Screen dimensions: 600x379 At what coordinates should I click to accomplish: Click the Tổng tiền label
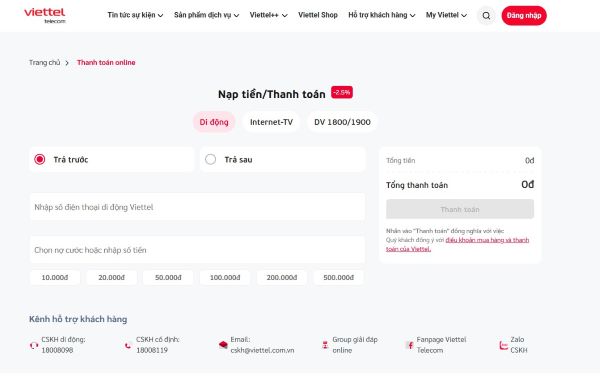coord(400,160)
